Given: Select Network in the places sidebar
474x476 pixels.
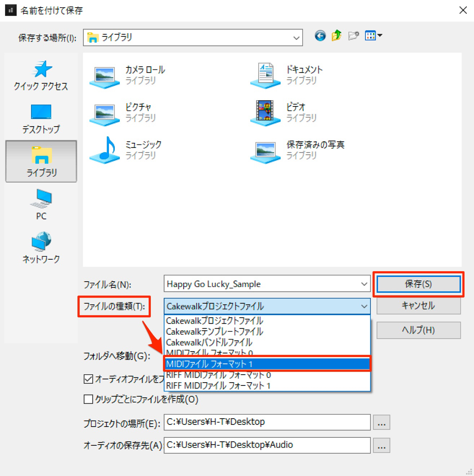Looking at the screenshot, I should [x=41, y=247].
